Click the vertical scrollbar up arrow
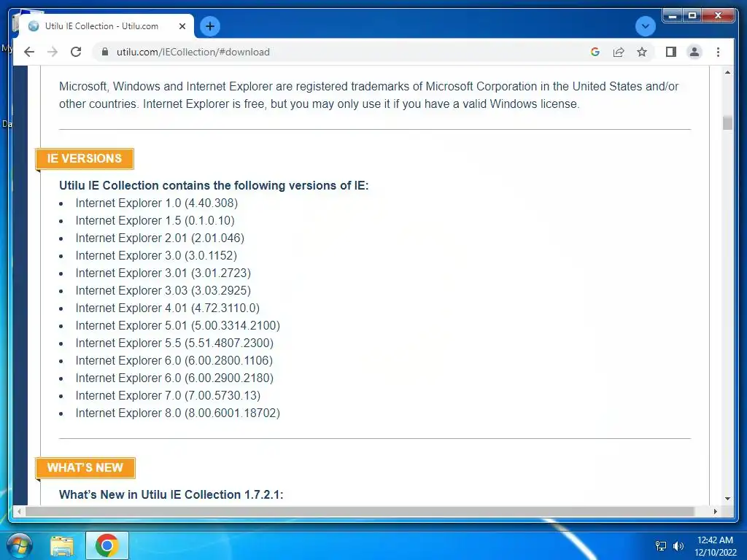 point(727,72)
